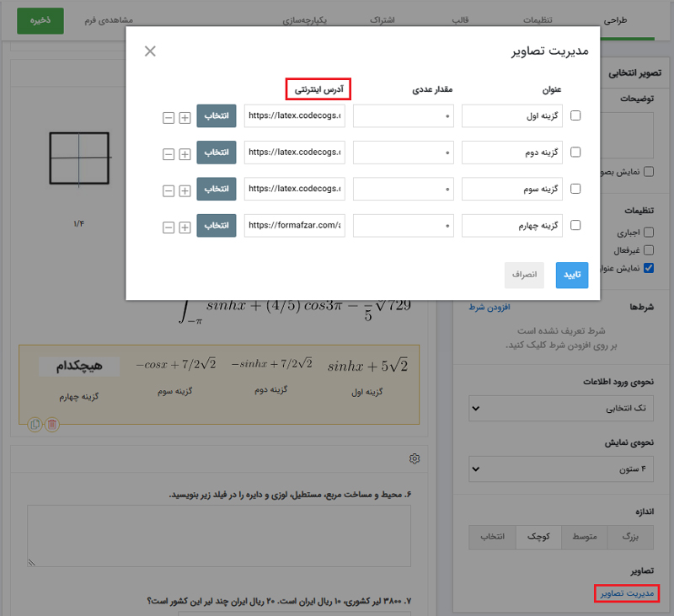Click the trash delete icon below the image options

coord(52,425)
